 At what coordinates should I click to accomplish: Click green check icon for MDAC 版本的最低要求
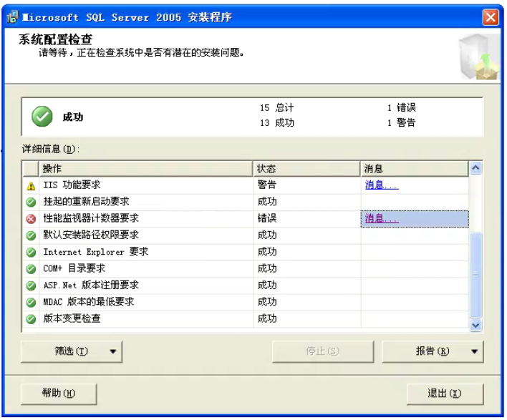(31, 303)
